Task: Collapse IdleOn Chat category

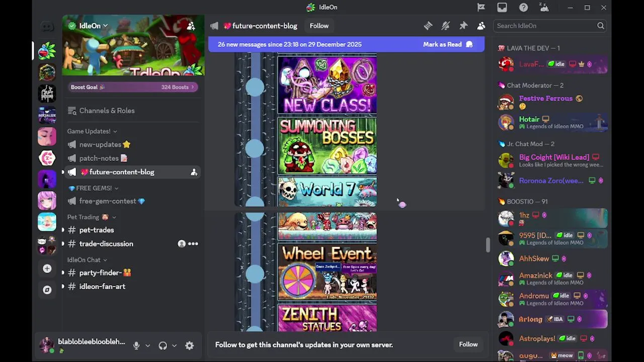Action: [87, 260]
